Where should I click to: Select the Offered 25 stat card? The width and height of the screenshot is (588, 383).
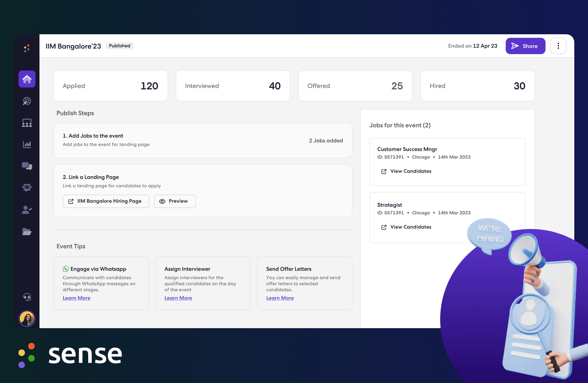(x=355, y=86)
